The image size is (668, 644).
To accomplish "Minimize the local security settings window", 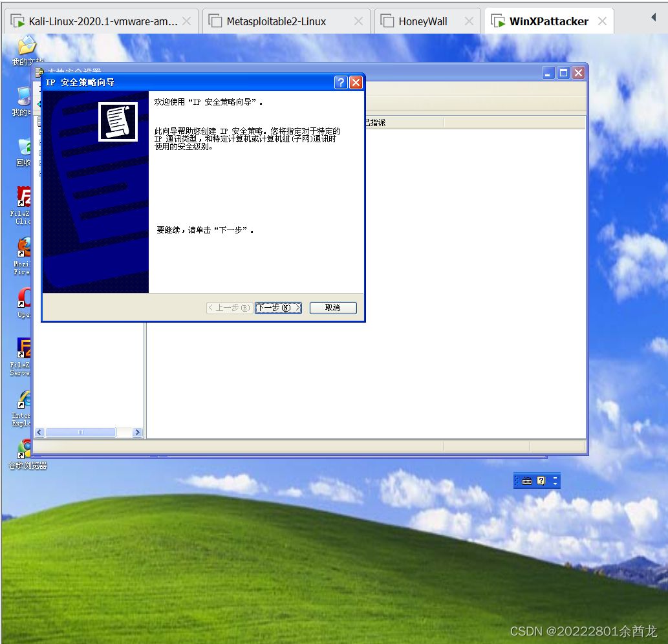I will point(548,73).
